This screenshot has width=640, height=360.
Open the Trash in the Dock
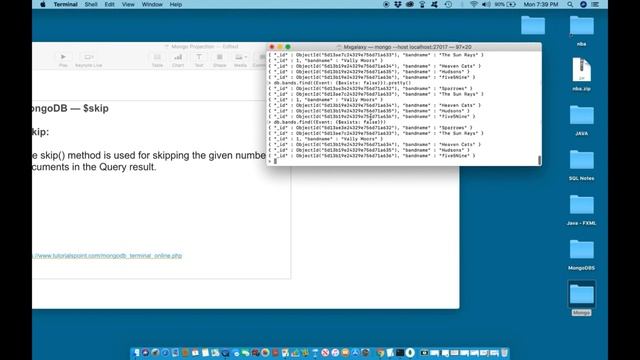504,353
